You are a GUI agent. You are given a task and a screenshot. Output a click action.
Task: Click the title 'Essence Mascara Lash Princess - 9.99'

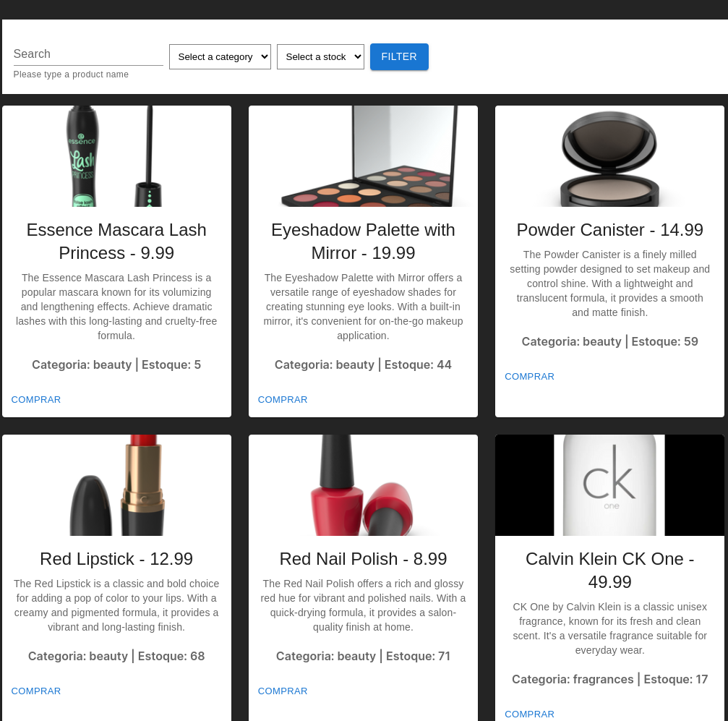(116, 242)
